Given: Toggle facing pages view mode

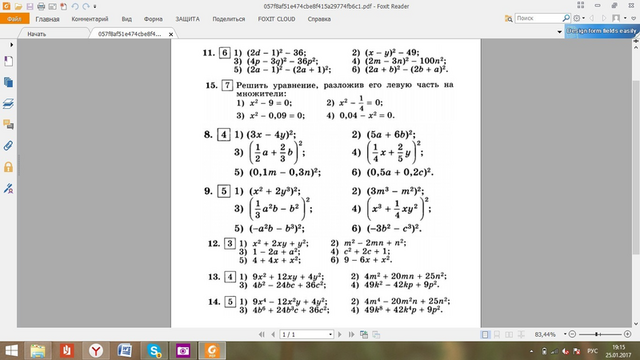Looking at the screenshot, I should 509,334.
